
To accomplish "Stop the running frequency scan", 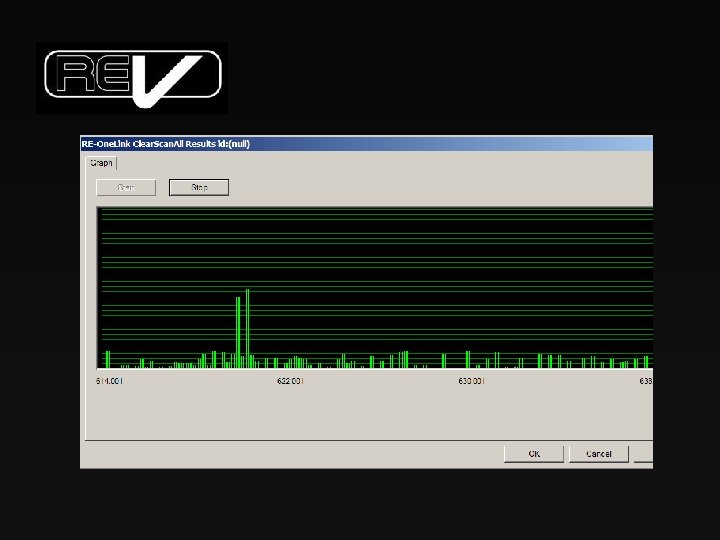I will 199,187.
